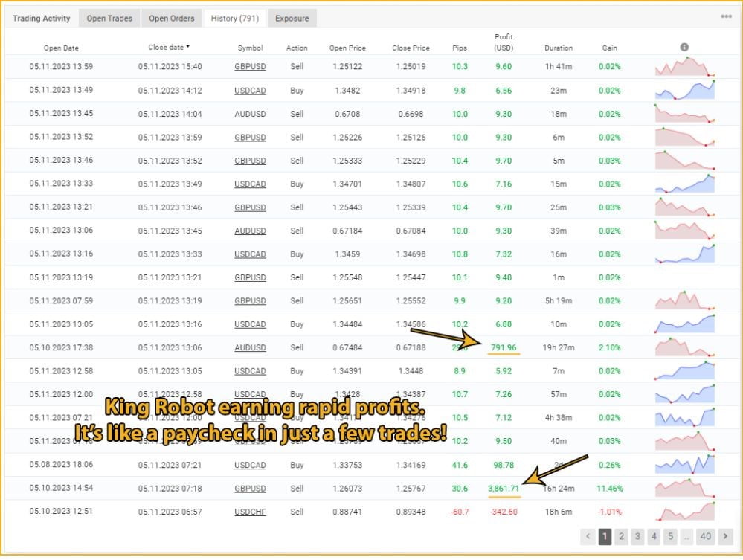Click the info icon in the chart column header

pyautogui.click(x=684, y=47)
